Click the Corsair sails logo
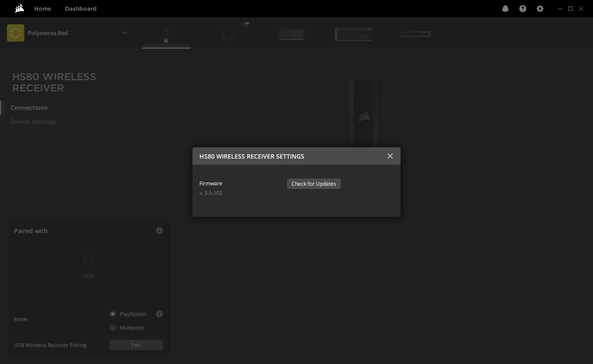593x364 pixels. pos(19,9)
